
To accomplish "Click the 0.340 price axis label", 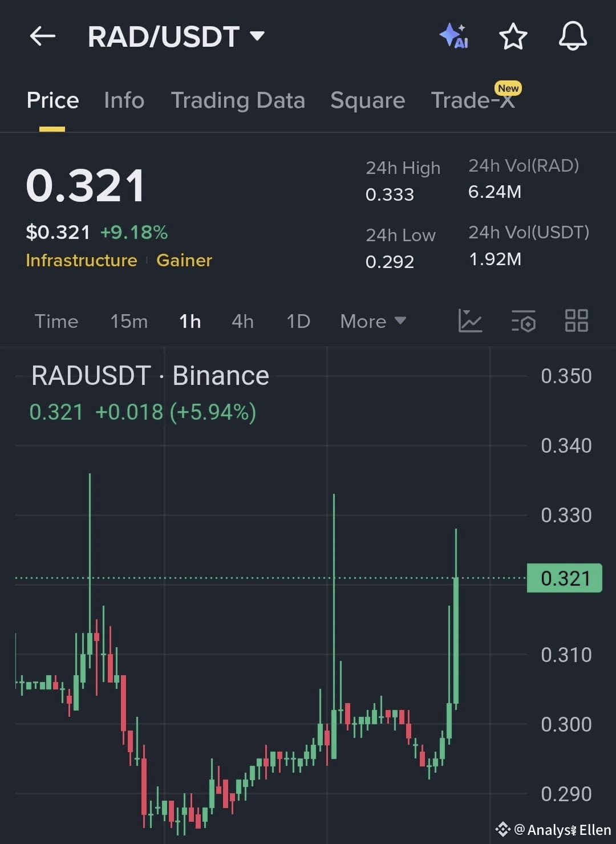I will pyautogui.click(x=566, y=446).
